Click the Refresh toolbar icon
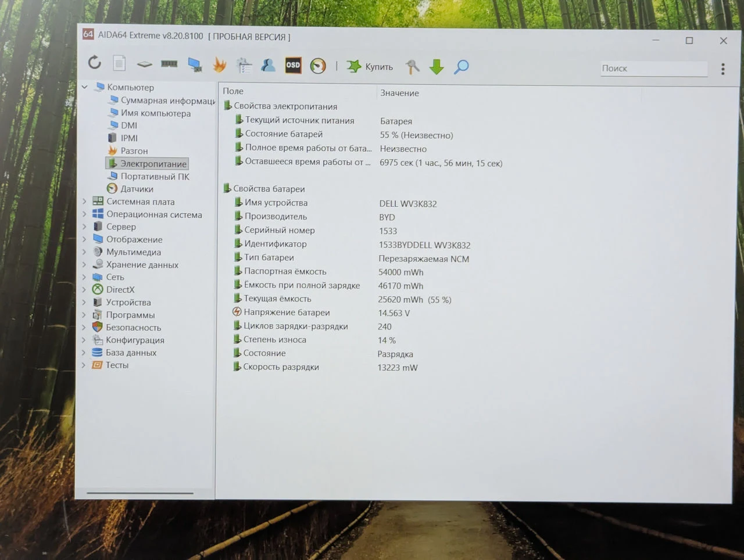This screenshot has width=744, height=560. (x=95, y=63)
